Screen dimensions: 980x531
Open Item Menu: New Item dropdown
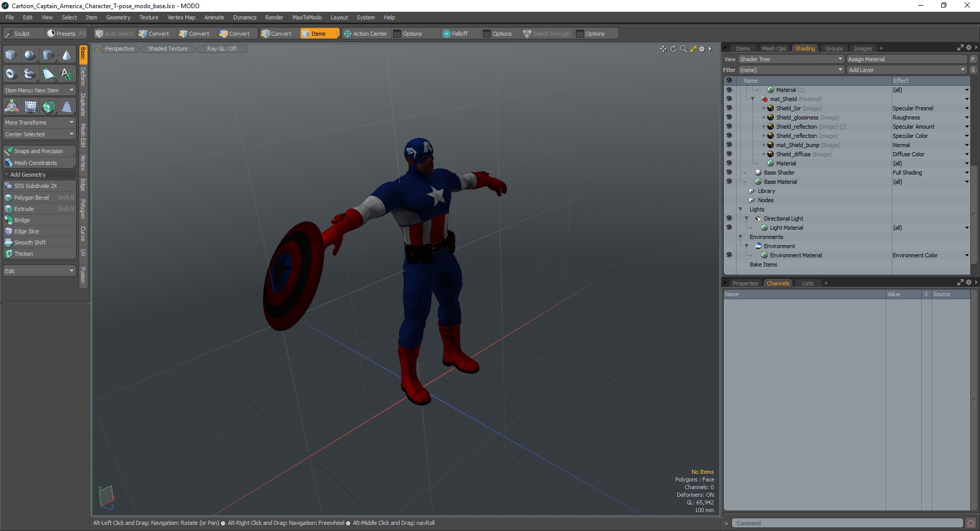coord(39,90)
